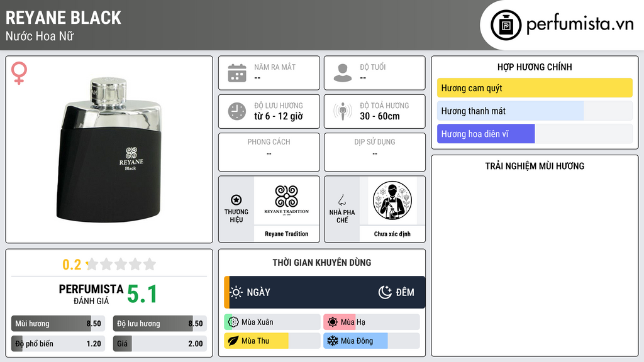Click the clock icon for Độ lưu hương
Image resolution: width=644 pixels, height=362 pixels.
pos(237,111)
